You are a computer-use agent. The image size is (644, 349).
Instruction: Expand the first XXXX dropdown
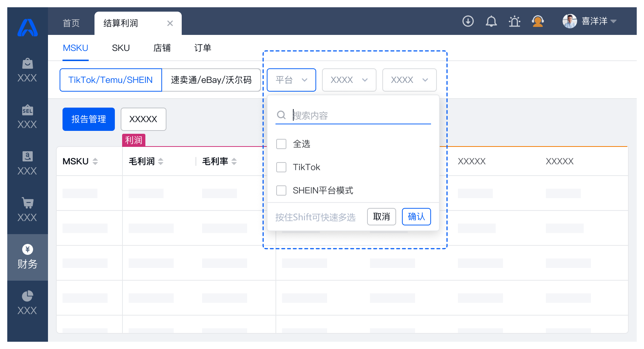tap(349, 80)
